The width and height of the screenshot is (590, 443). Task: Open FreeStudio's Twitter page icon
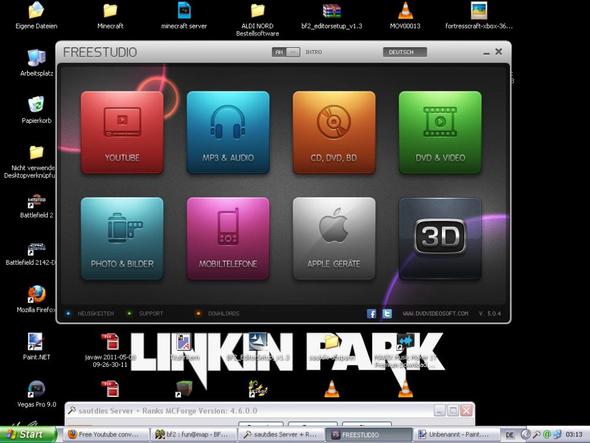point(387,314)
